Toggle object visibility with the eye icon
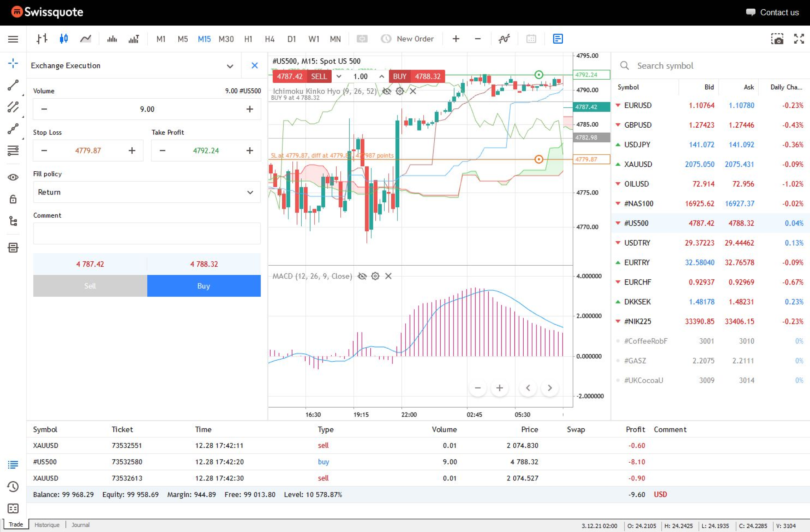Image resolution: width=810 pixels, height=532 pixels. pyautogui.click(x=13, y=177)
